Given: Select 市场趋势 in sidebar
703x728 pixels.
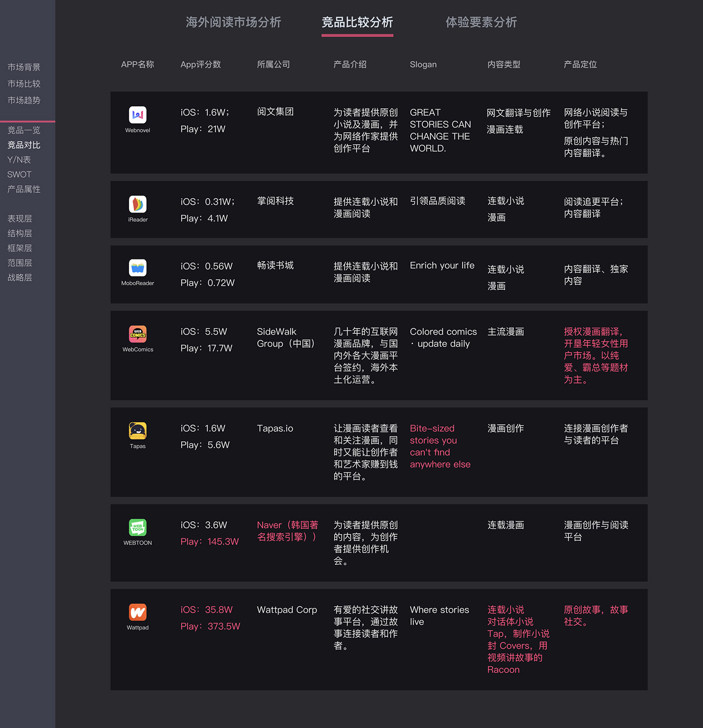Looking at the screenshot, I should (x=24, y=100).
